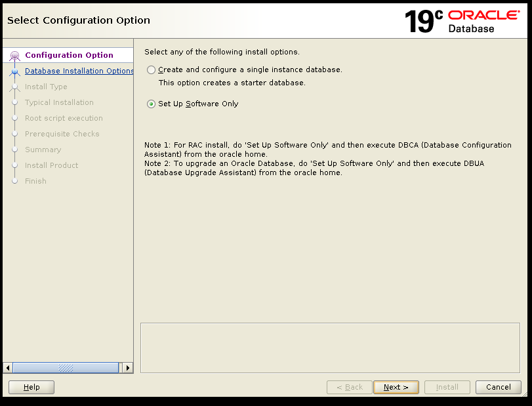Open Help for the installer
The width and height of the screenshot is (532, 406).
click(31, 387)
